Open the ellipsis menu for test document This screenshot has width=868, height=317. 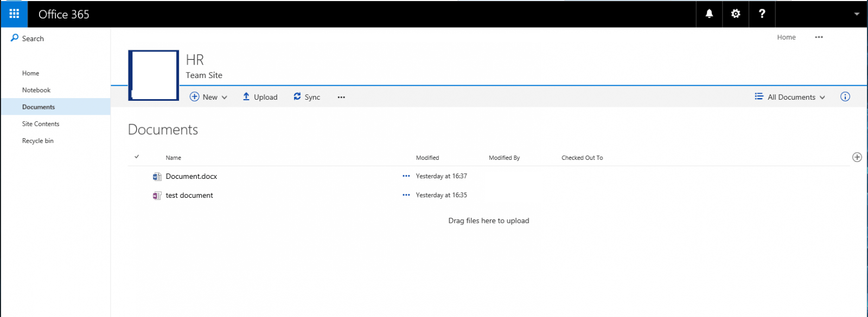406,195
